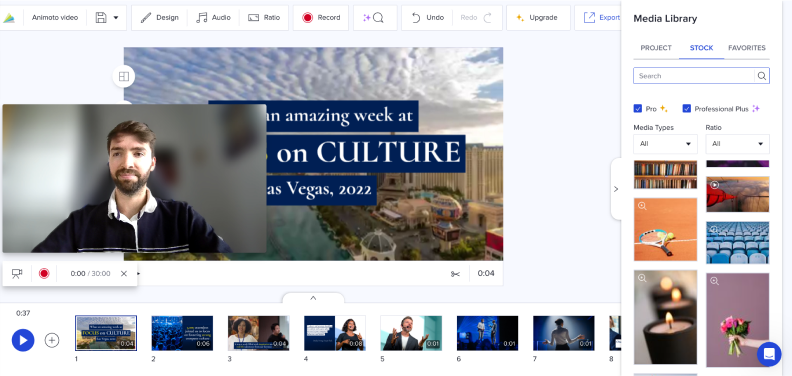Zoom preview of candles image
This screenshot has width=792, height=376.
(x=642, y=278)
